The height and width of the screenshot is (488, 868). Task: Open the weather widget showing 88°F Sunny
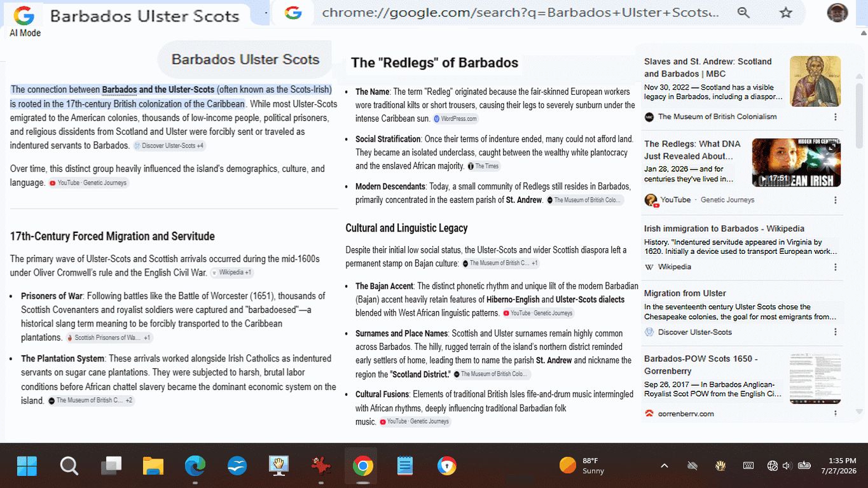tap(582, 466)
